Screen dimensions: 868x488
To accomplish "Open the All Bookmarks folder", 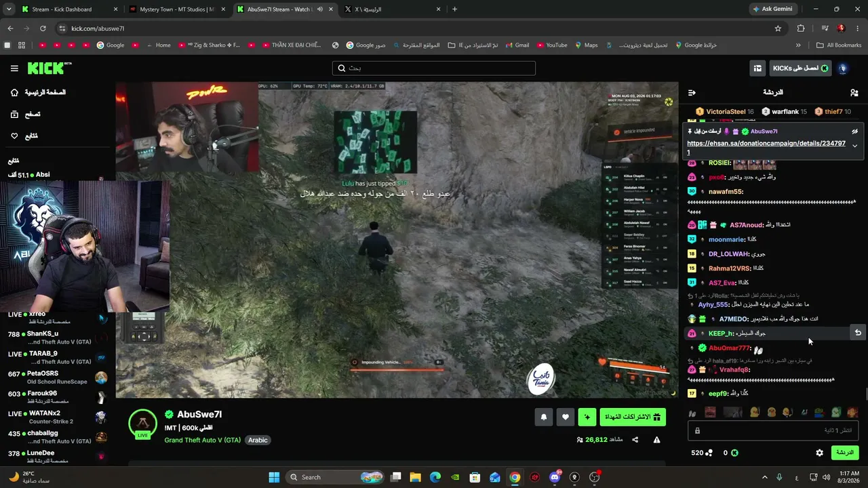I will pos(839,45).
